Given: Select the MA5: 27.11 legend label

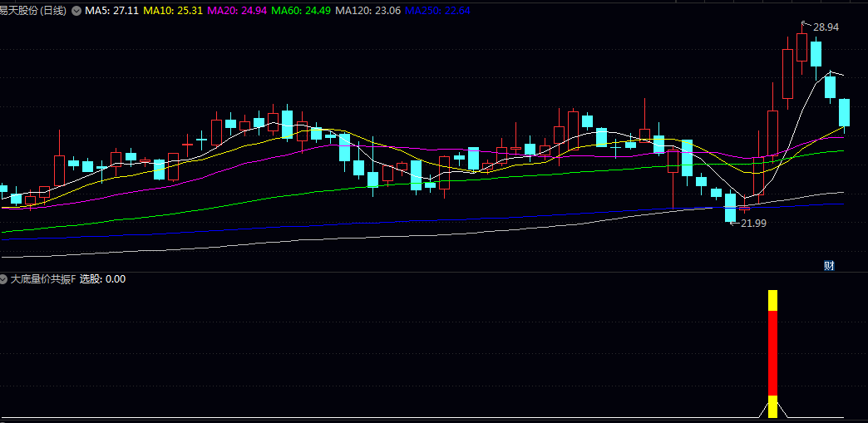Looking at the screenshot, I should click(x=112, y=11).
